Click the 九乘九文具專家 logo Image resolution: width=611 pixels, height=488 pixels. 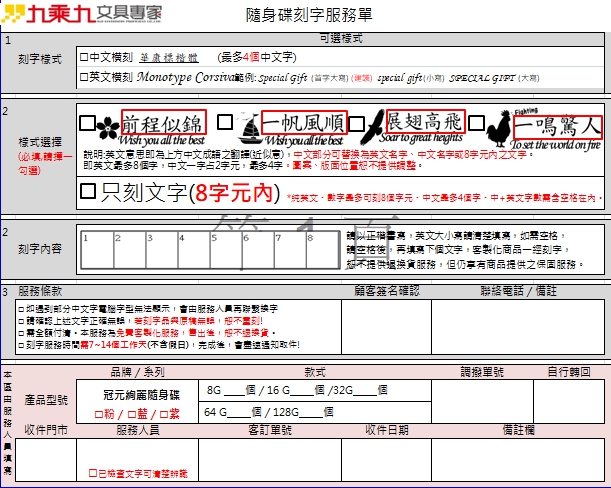point(82,14)
